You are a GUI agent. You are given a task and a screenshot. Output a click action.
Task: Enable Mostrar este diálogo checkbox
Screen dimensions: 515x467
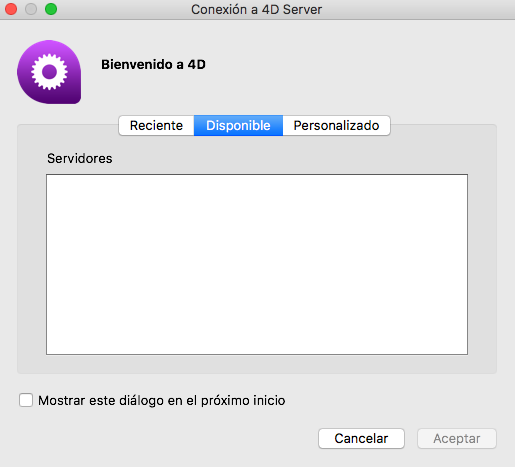(x=26, y=400)
